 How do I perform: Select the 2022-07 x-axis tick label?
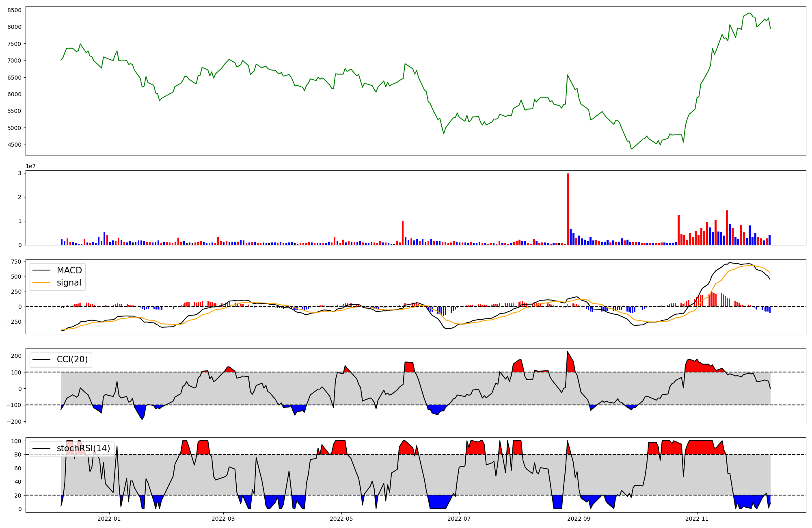[x=459, y=519]
